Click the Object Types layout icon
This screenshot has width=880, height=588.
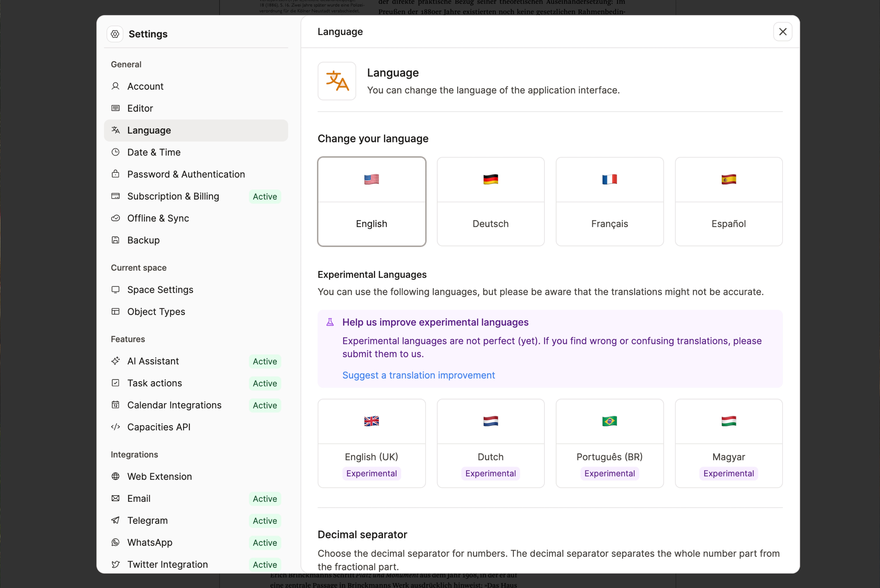(x=115, y=311)
